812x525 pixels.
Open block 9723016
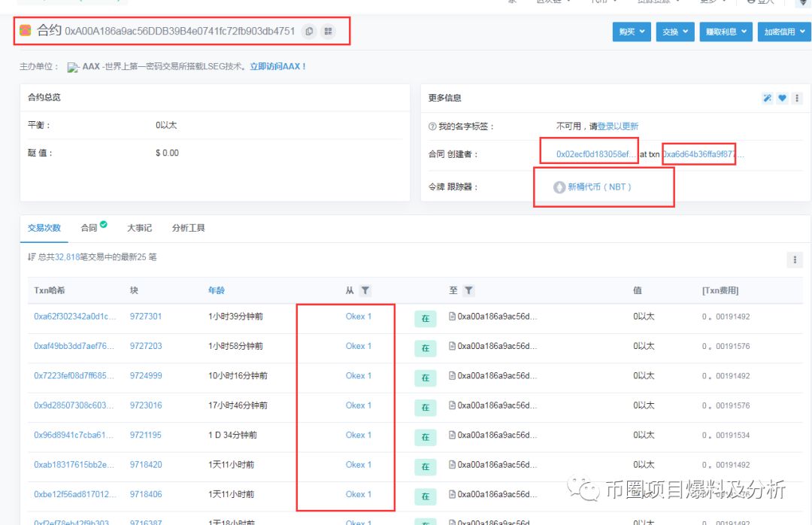point(146,405)
